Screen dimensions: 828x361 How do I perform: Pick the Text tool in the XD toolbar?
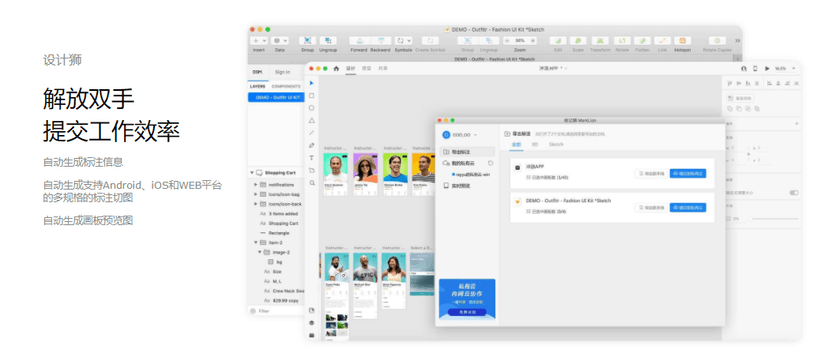click(312, 157)
